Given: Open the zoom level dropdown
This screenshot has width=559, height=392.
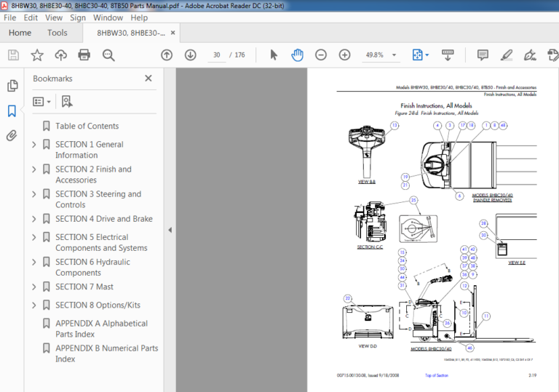Looking at the screenshot, I should [x=394, y=55].
